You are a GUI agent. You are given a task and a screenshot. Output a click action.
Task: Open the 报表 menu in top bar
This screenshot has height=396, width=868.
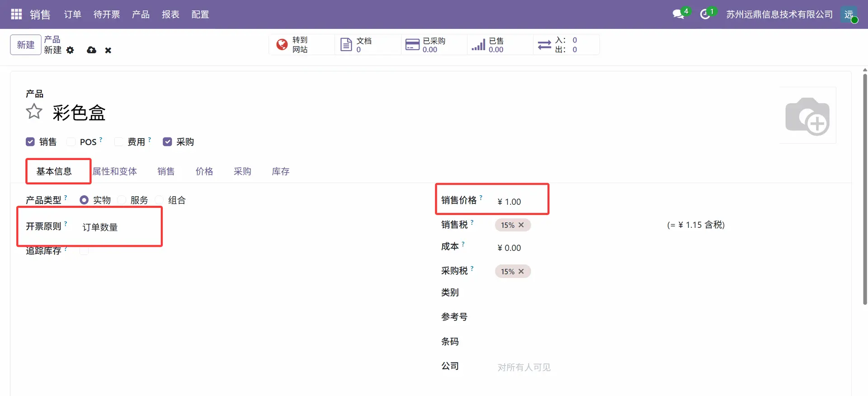pos(170,14)
